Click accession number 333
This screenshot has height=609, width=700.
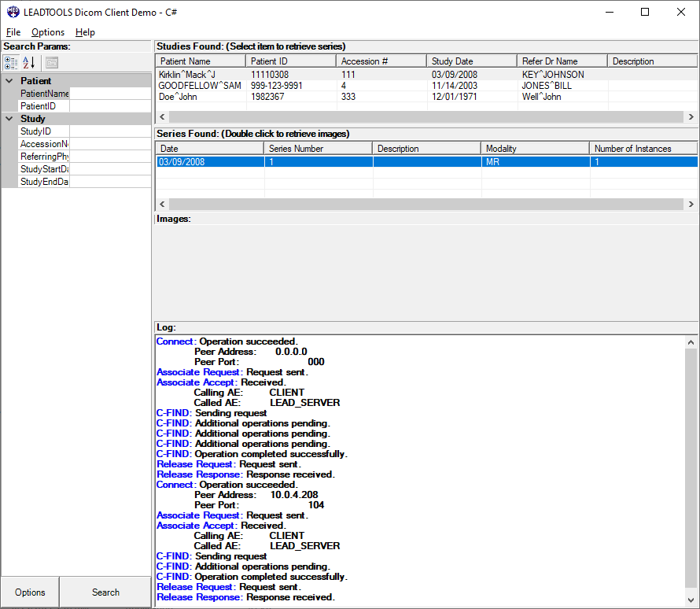pos(348,97)
